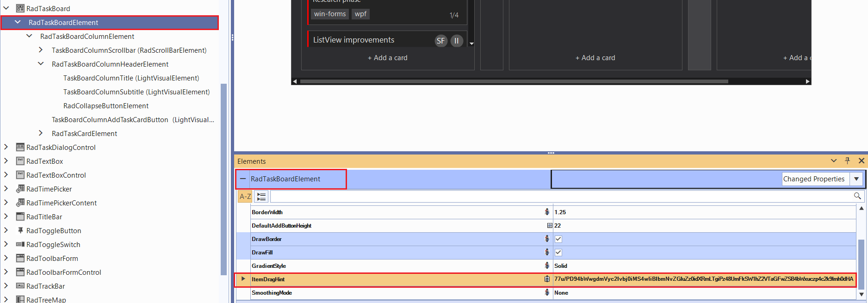This screenshot has width=868, height=303.
Task: Click the search magnifier in the property filter
Action: click(x=857, y=196)
